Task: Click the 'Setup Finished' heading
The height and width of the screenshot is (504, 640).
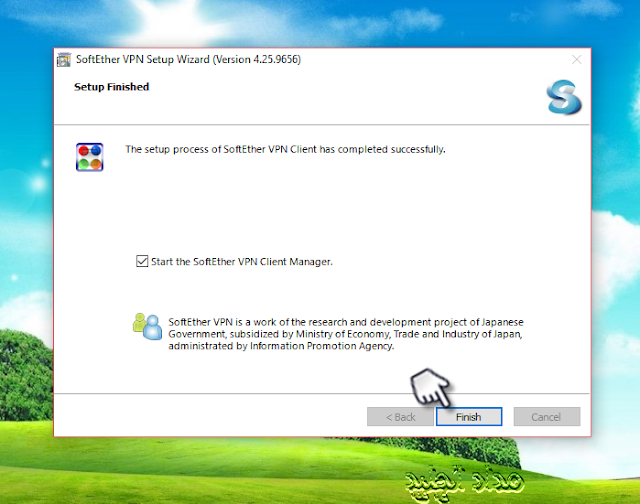Action: click(x=111, y=87)
